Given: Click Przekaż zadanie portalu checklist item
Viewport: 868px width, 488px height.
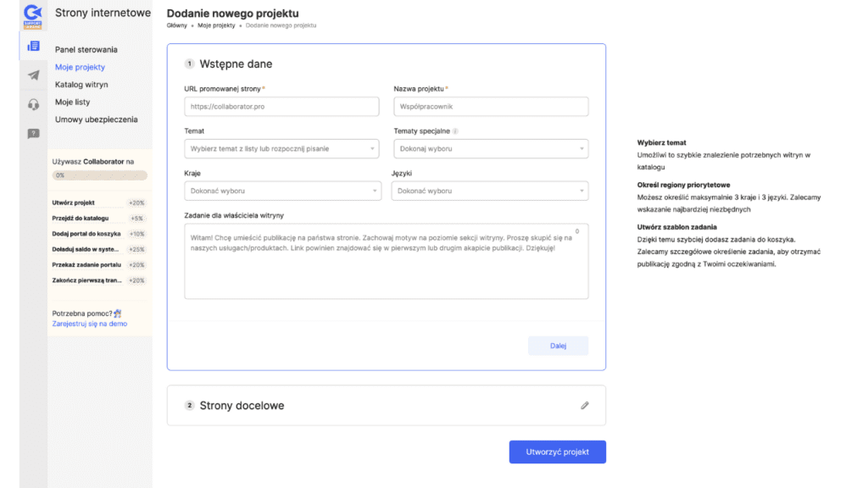Looking at the screenshot, I should (98, 265).
